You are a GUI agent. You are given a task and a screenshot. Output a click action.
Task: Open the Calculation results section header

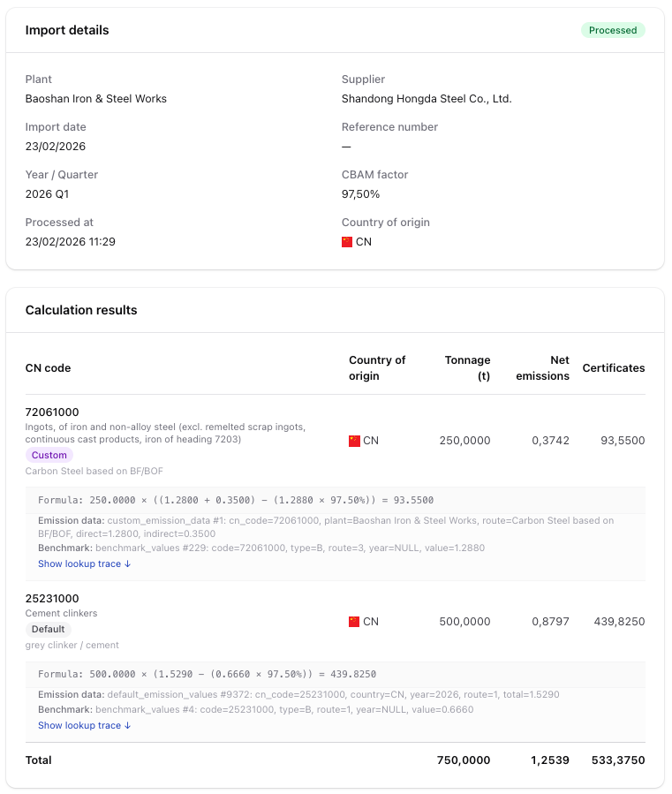coord(81,310)
